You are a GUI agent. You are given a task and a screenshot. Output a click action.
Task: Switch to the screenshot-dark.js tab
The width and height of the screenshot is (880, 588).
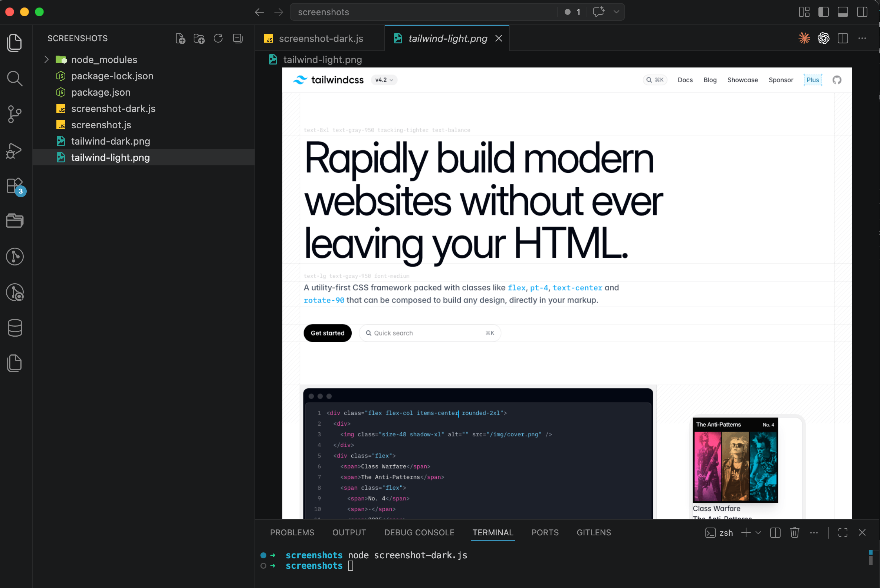pyautogui.click(x=321, y=38)
